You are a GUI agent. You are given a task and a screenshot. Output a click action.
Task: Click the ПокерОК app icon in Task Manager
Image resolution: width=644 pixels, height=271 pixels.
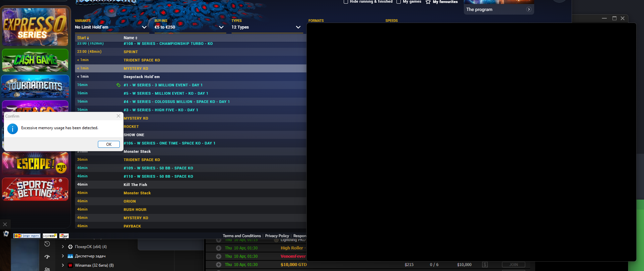tap(70, 247)
